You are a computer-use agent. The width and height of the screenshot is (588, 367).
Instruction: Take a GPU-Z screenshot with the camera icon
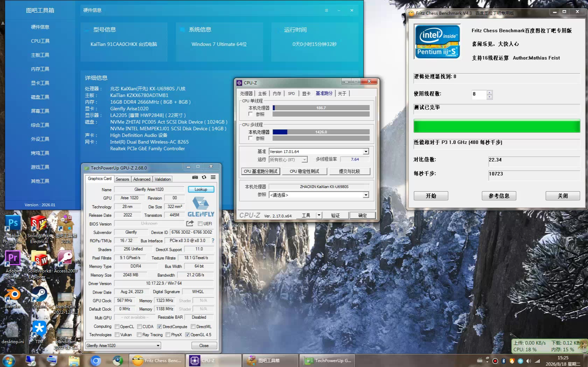coord(195,177)
